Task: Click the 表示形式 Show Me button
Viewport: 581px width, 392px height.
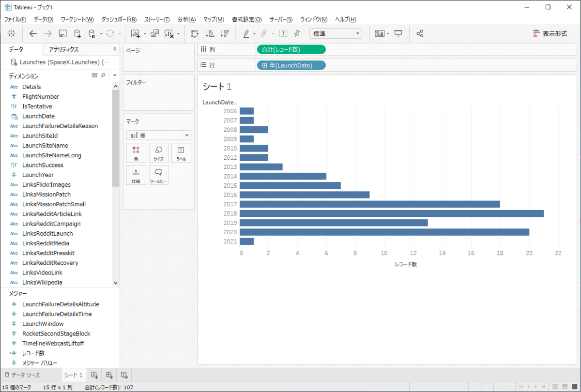Action: [550, 33]
